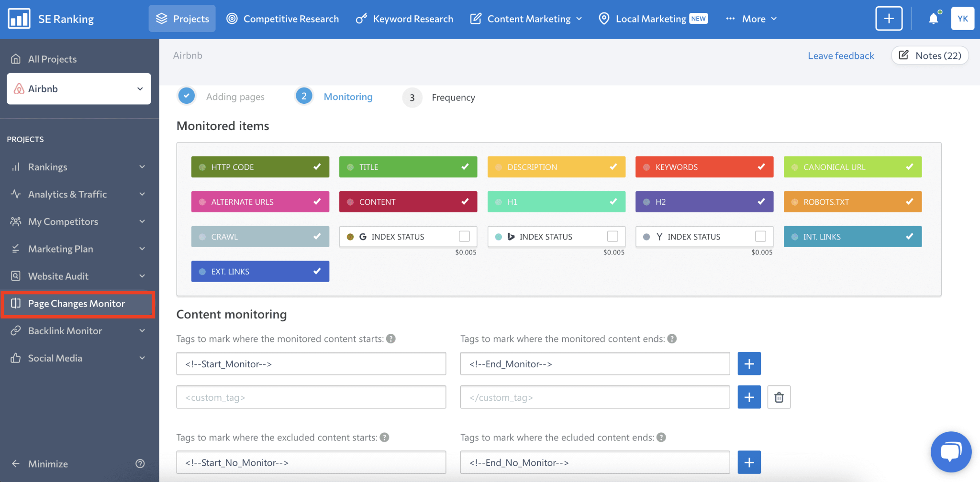980x482 pixels.
Task: Click the Start_Monitor tag input field
Action: 311,364
